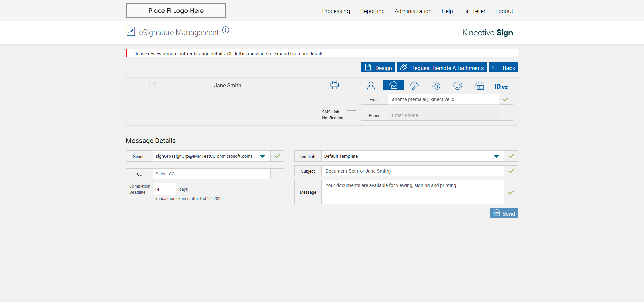Open the Template dropdown
The image size is (644, 302).
(x=496, y=156)
